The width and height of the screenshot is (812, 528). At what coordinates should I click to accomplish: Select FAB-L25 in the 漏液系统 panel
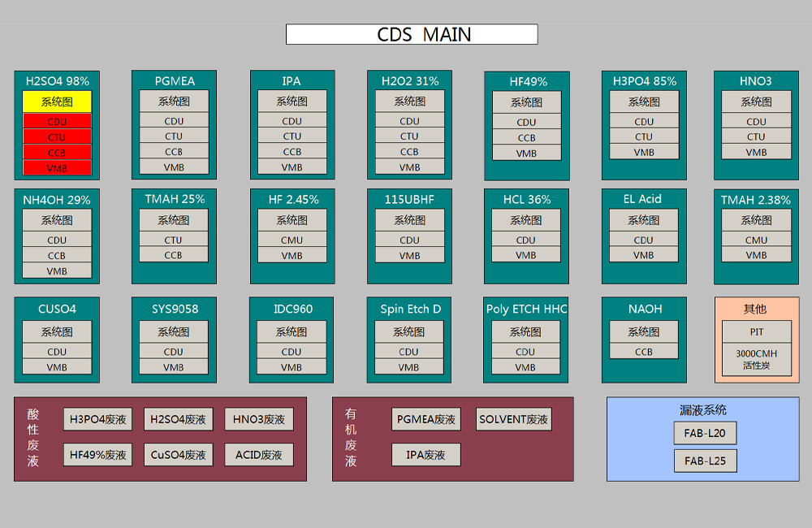[x=705, y=461]
